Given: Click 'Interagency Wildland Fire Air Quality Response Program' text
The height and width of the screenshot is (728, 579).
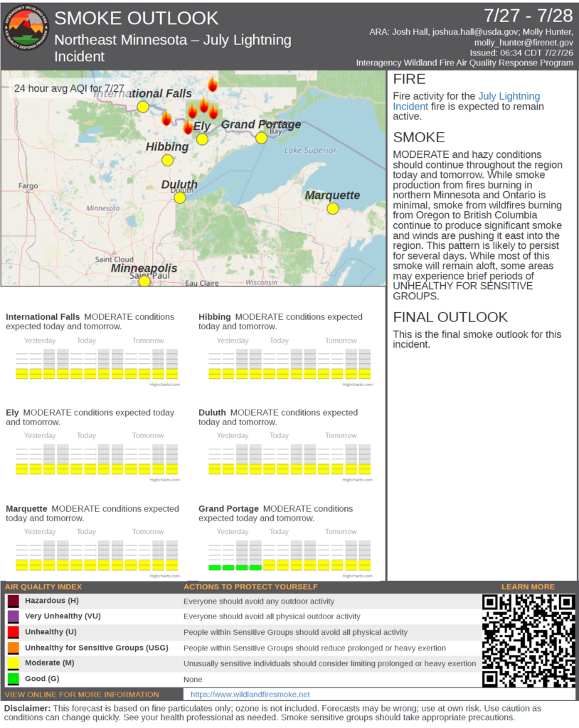Looking at the screenshot, I should pos(464,63).
